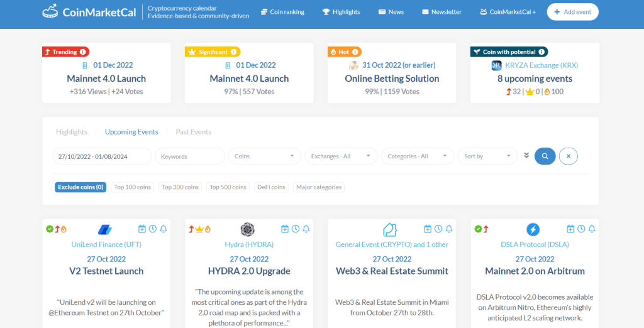Open the Sort by dropdown
The width and height of the screenshot is (644, 328).
[487, 156]
